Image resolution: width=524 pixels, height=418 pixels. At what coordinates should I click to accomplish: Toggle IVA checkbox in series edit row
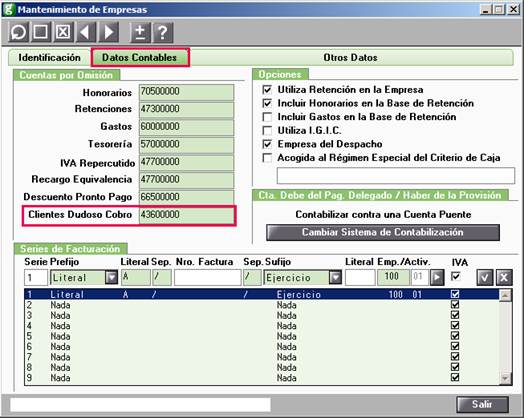pyautogui.click(x=455, y=276)
